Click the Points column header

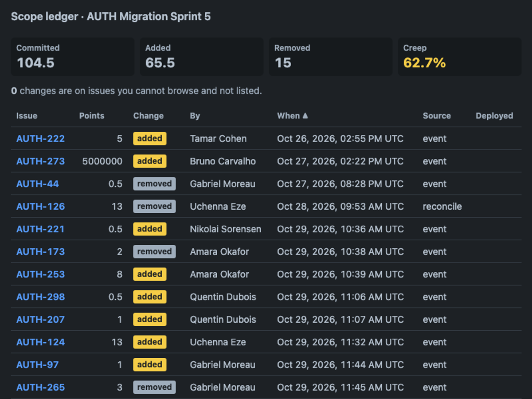pos(92,116)
